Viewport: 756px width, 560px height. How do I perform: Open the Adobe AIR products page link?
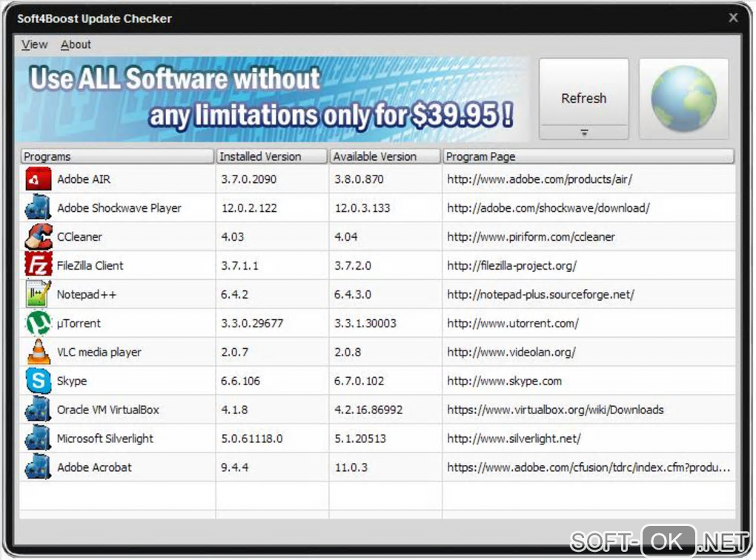click(x=540, y=179)
